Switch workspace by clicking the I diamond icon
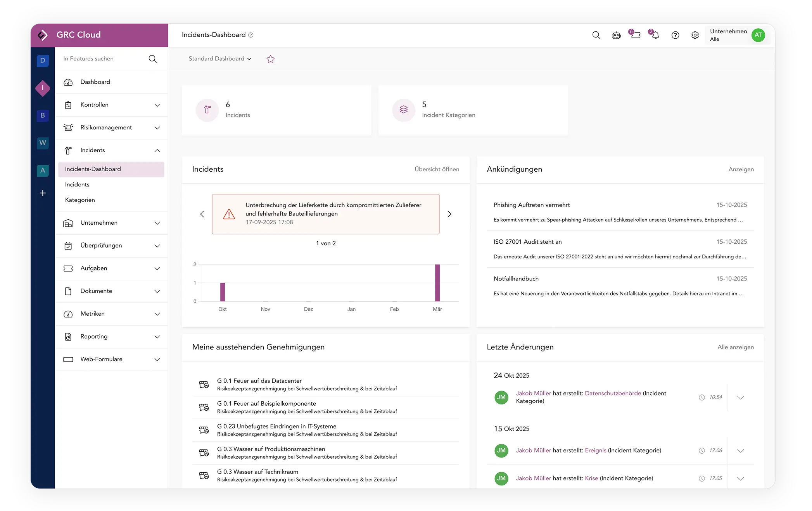The width and height of the screenshot is (812, 511). [43, 88]
